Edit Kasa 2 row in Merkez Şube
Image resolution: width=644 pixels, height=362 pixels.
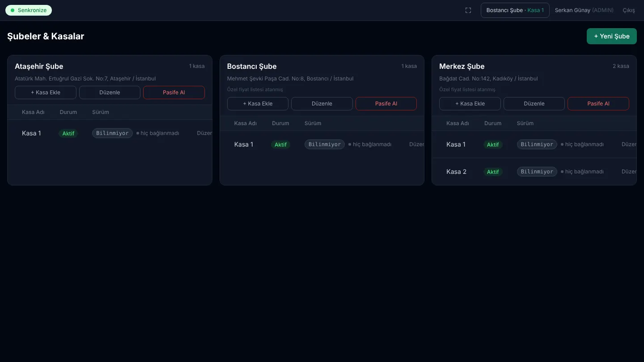[x=629, y=172]
